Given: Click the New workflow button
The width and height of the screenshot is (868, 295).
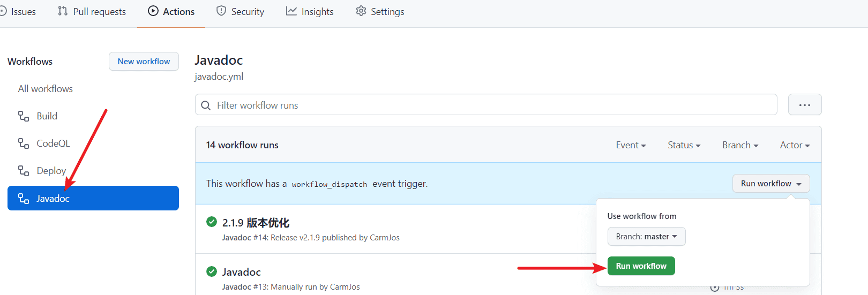Looking at the screenshot, I should [144, 62].
